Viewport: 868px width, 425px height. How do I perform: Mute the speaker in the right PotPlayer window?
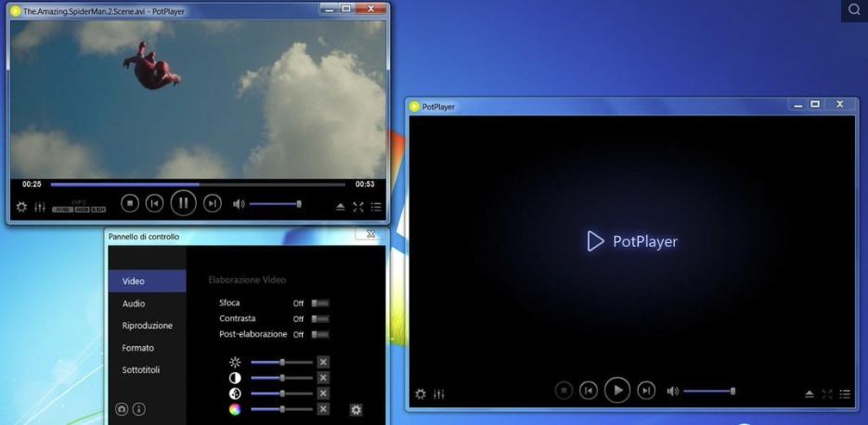click(672, 392)
